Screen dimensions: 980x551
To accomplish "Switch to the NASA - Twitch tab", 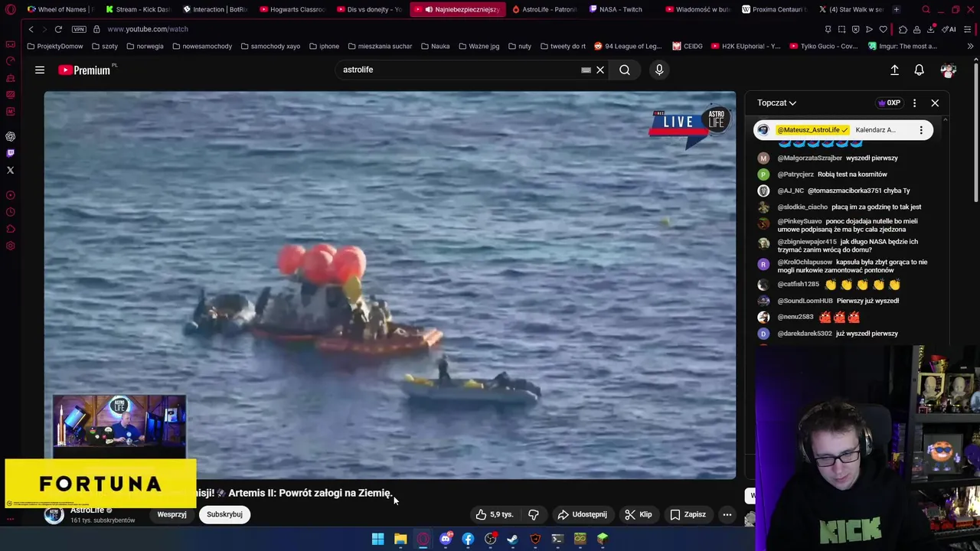I will pos(620,9).
